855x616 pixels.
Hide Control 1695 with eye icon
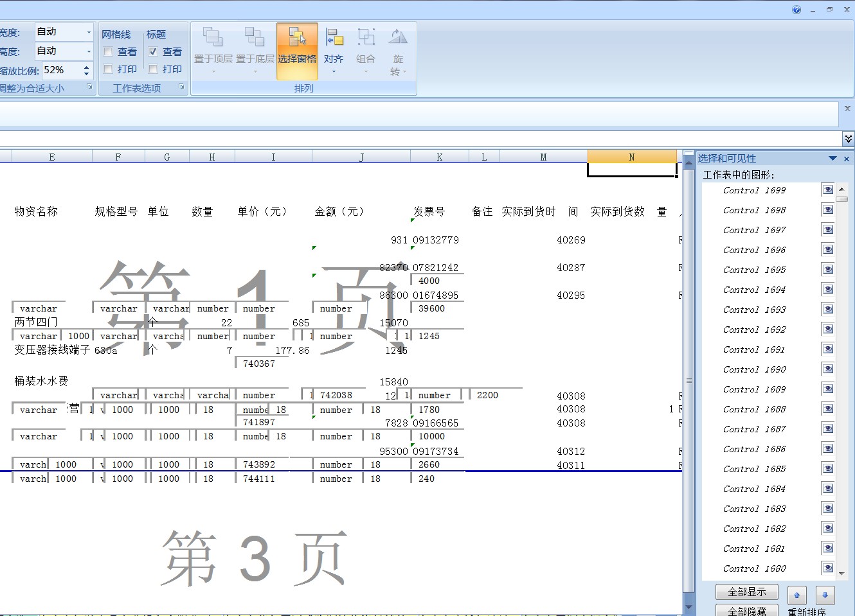[x=828, y=269]
